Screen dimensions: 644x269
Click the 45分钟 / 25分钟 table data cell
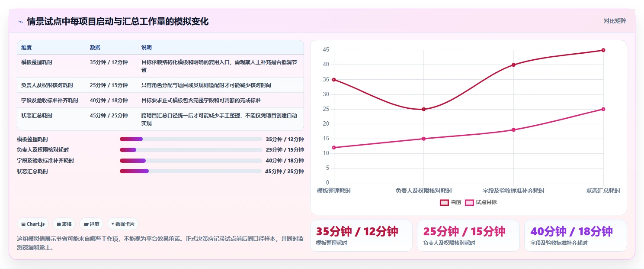pos(112,119)
